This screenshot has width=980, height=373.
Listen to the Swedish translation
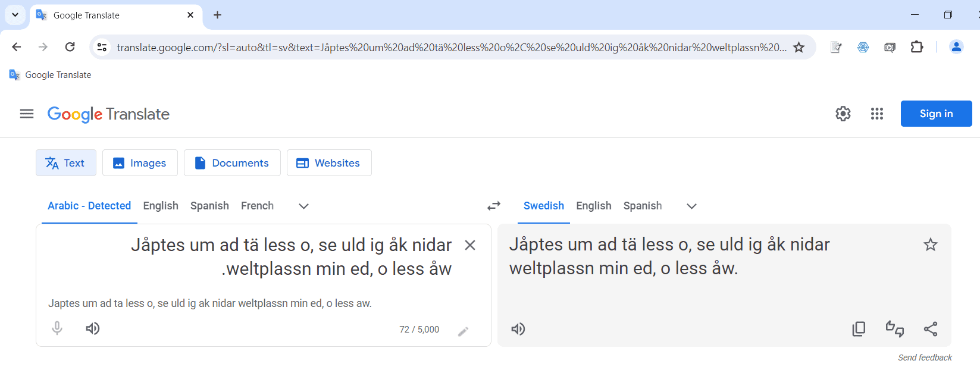pyautogui.click(x=518, y=329)
